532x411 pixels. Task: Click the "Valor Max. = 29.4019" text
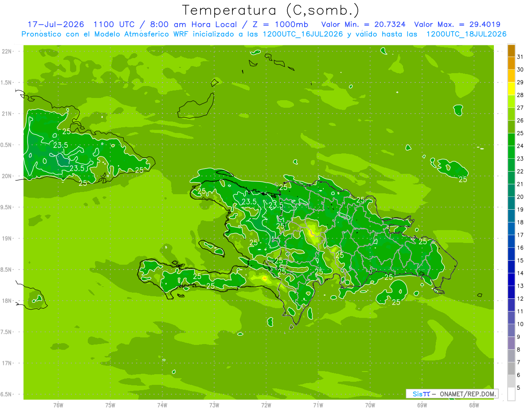click(457, 24)
